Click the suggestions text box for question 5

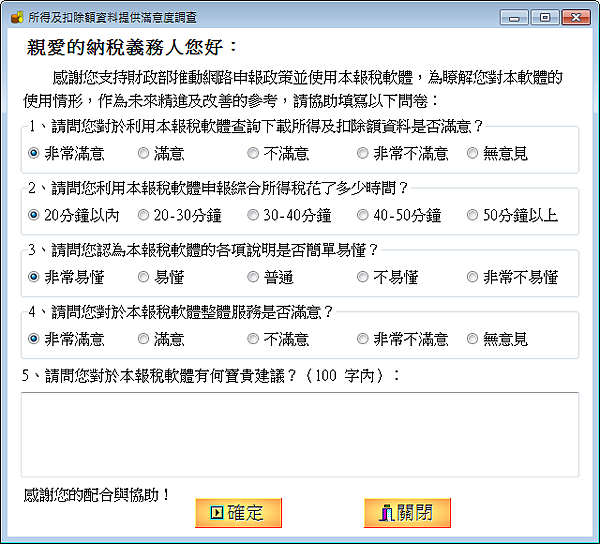(x=300, y=435)
